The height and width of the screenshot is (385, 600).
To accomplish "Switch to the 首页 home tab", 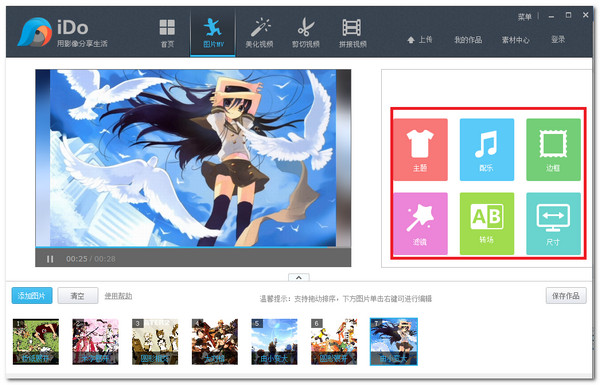I will tap(167, 33).
